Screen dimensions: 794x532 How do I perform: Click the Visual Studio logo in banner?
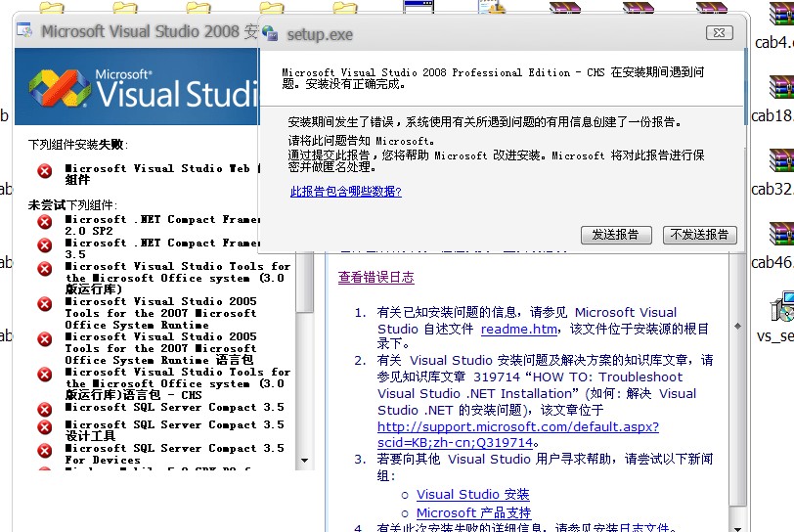click(60, 87)
